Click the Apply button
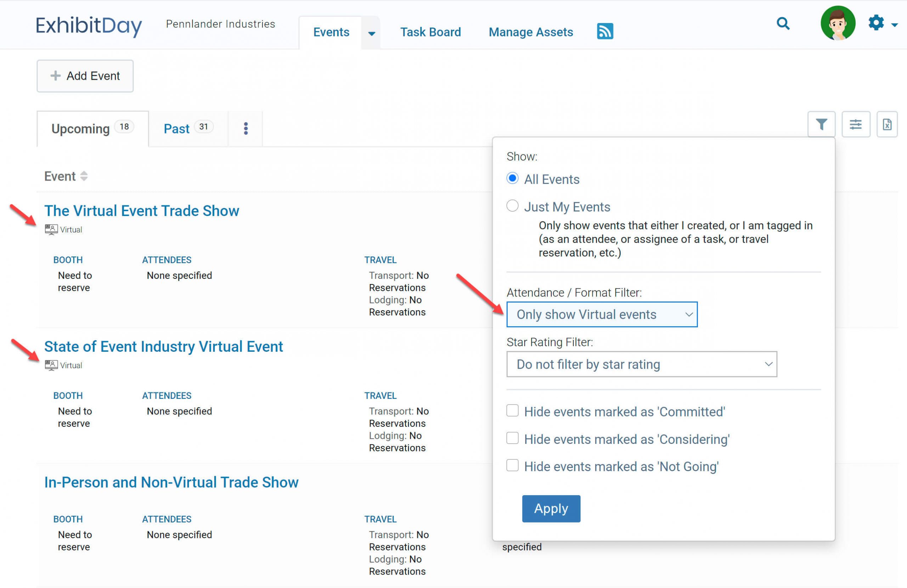This screenshot has height=588, width=907. click(x=551, y=508)
